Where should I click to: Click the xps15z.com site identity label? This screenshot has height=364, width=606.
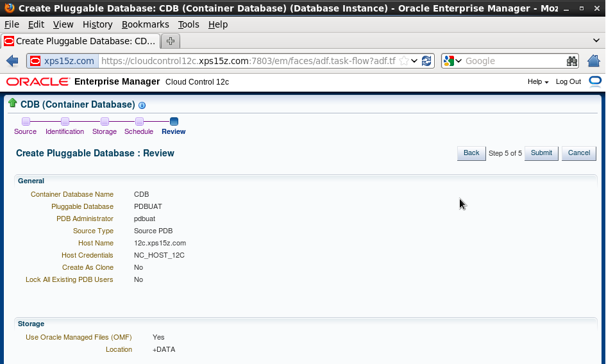point(69,61)
